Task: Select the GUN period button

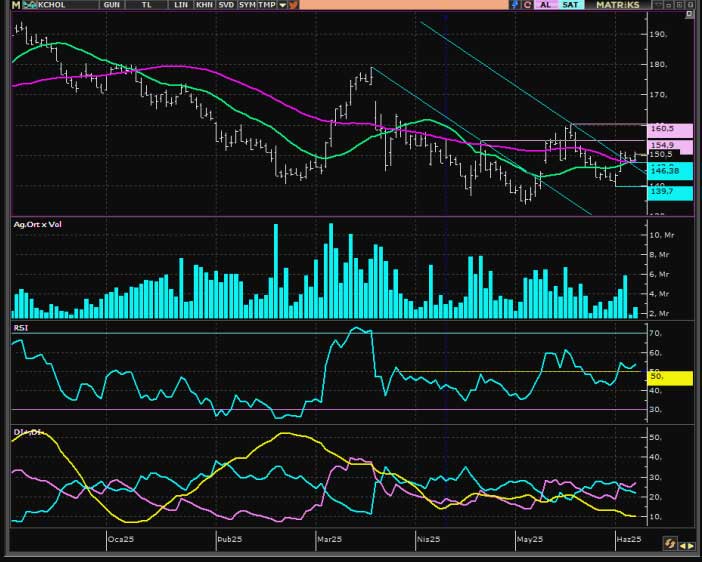Action: tap(112, 5)
